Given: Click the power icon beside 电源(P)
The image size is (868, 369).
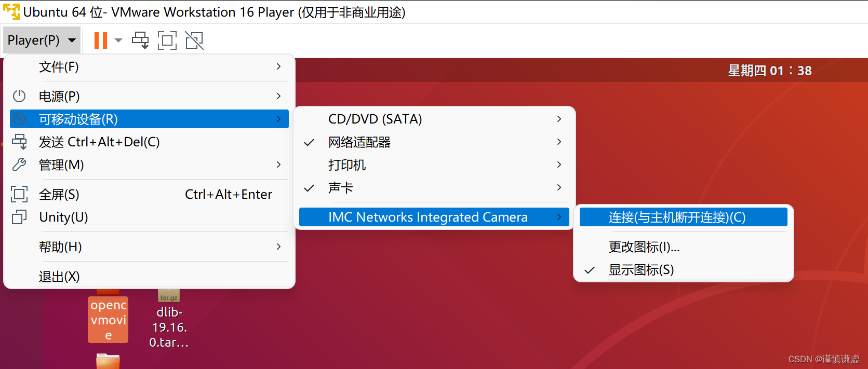Looking at the screenshot, I should [x=19, y=96].
